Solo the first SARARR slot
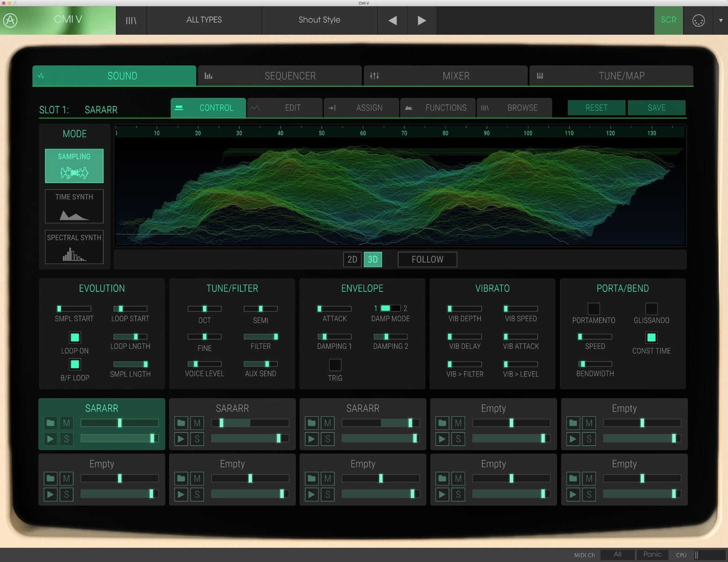The image size is (728, 562). coord(66,439)
